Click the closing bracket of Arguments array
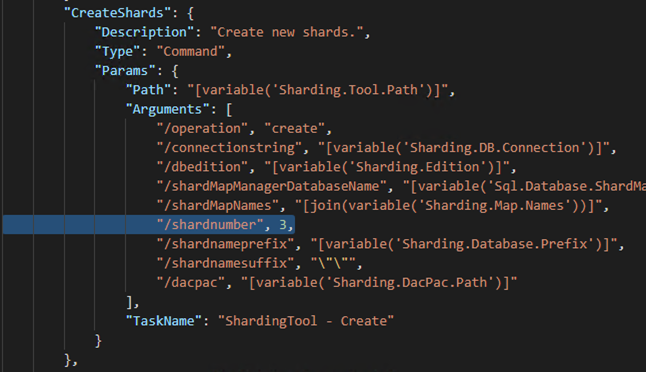The width and height of the screenshot is (646, 372). [x=129, y=302]
